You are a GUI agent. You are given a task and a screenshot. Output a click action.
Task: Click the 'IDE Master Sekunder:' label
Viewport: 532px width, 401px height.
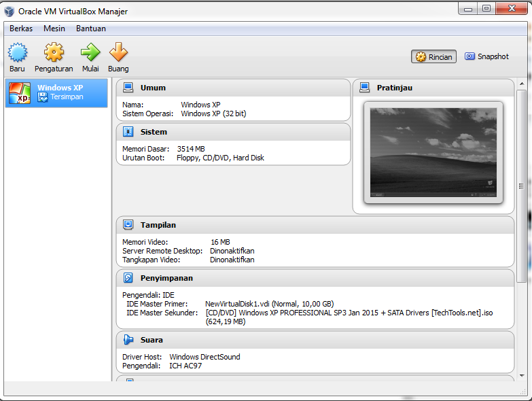pos(162,313)
